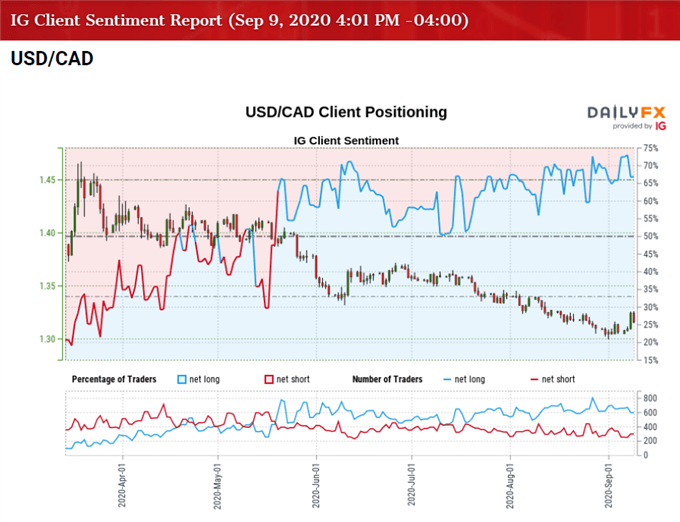Viewport: 680px width, 522px height.
Task: Click the 2020-May-01 date label
Action: [x=217, y=487]
